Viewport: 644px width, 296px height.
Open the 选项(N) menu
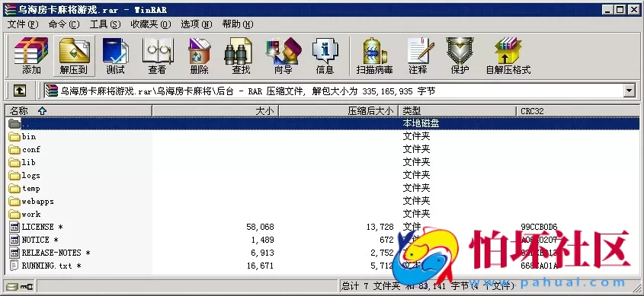click(x=197, y=24)
